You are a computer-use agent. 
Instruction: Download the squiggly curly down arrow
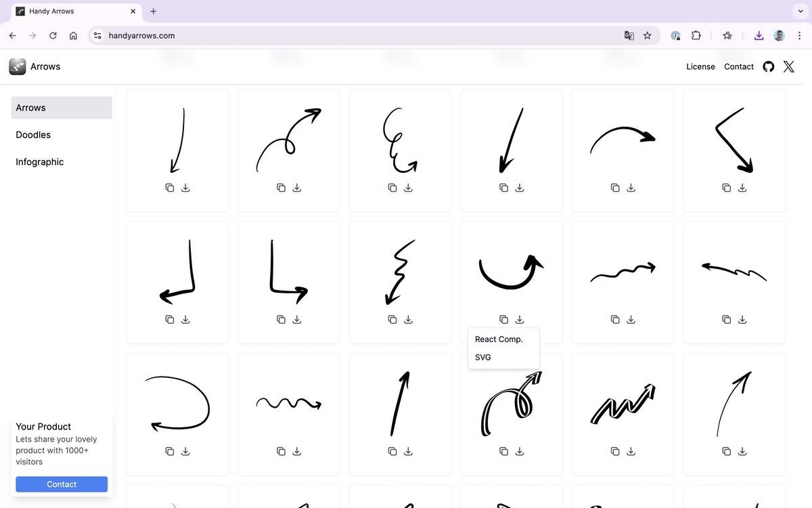click(408, 188)
